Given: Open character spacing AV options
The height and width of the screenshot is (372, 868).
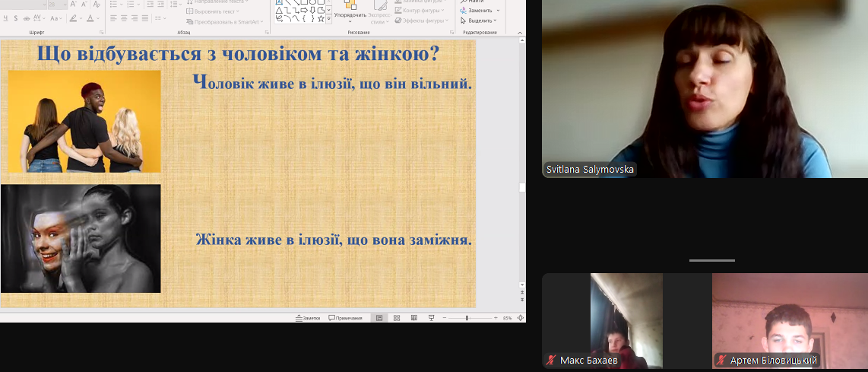Looking at the screenshot, I should (39, 17).
